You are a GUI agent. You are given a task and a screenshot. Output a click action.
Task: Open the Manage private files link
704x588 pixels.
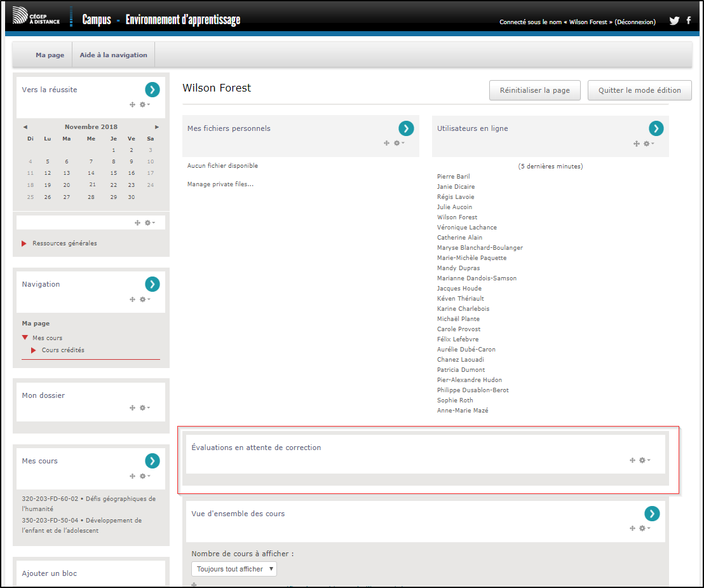pos(220,184)
